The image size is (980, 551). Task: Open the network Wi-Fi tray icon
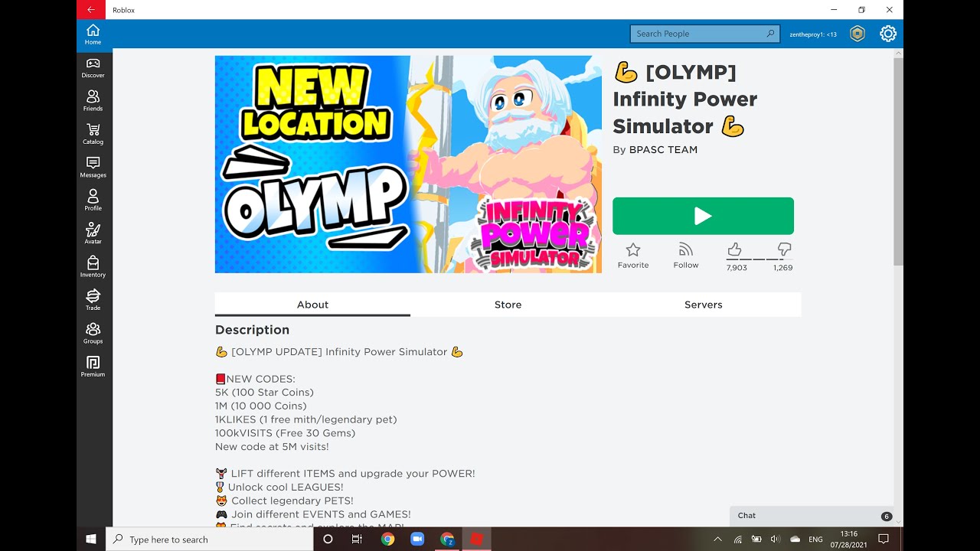tap(738, 539)
